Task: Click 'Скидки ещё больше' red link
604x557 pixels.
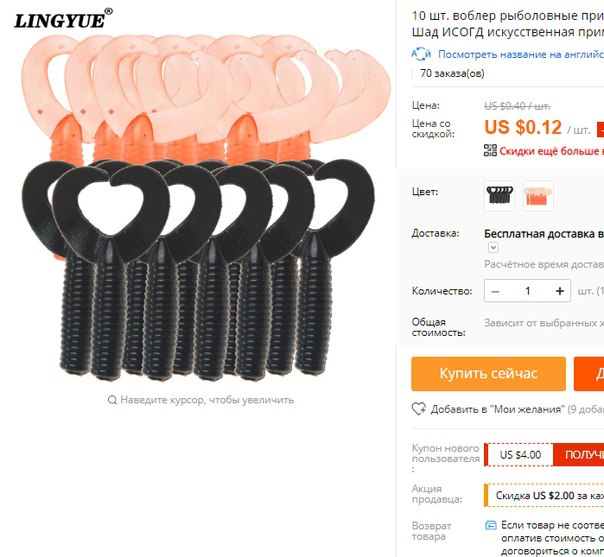Action: pos(552,151)
